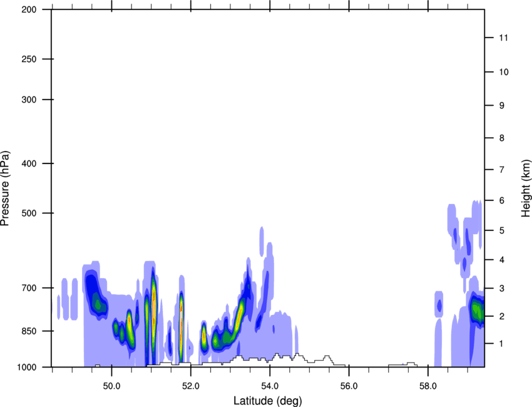The image size is (532, 407).
Task: Select the 200 pressure tick label
Action: 29,9
